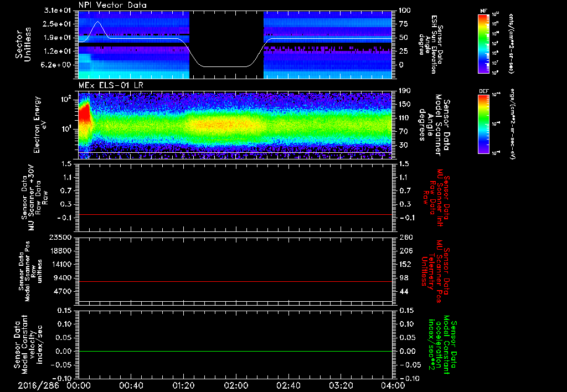Viewport: 567px width, 392px height.
Task: Click the '9400' scanner position tick
Action: click(63, 278)
